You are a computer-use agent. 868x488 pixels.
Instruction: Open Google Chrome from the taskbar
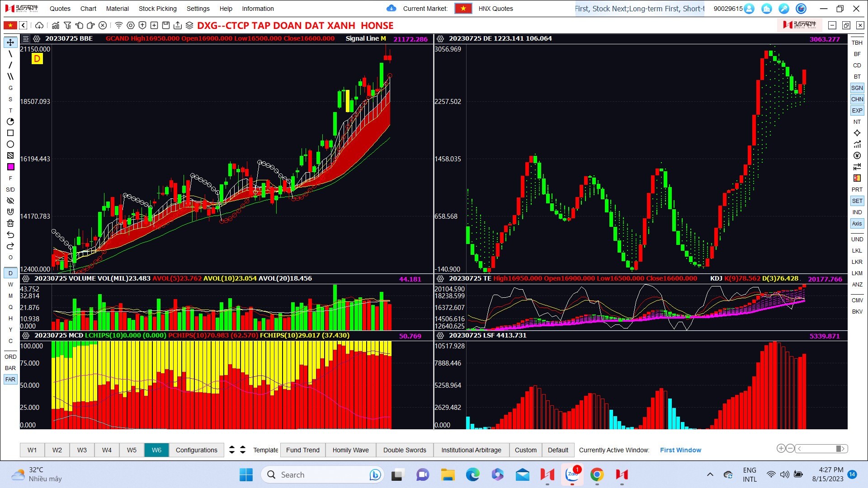click(x=597, y=475)
